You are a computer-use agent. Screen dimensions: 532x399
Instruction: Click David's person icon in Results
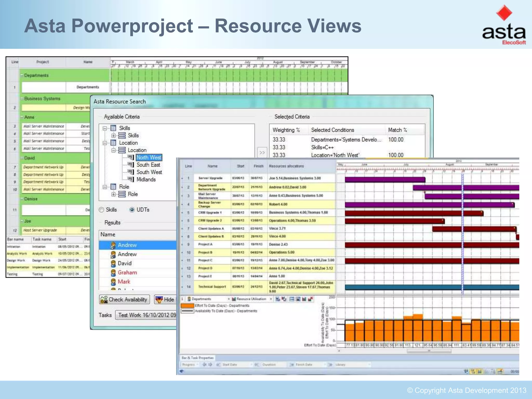click(x=113, y=263)
